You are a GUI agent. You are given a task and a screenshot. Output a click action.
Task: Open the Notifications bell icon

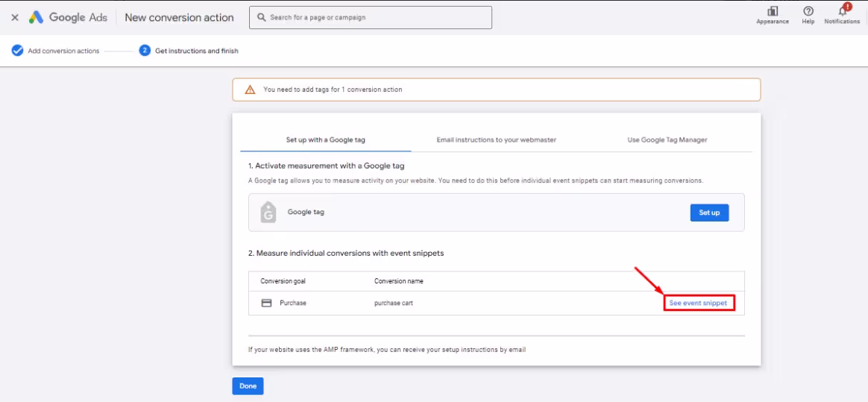(x=842, y=10)
